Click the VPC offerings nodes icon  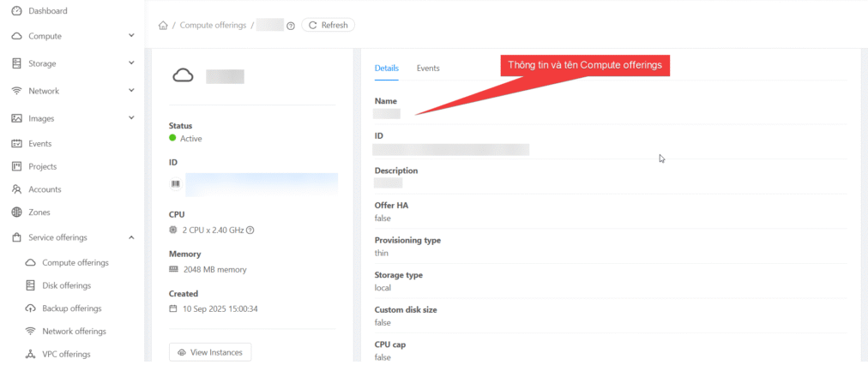[x=31, y=354]
